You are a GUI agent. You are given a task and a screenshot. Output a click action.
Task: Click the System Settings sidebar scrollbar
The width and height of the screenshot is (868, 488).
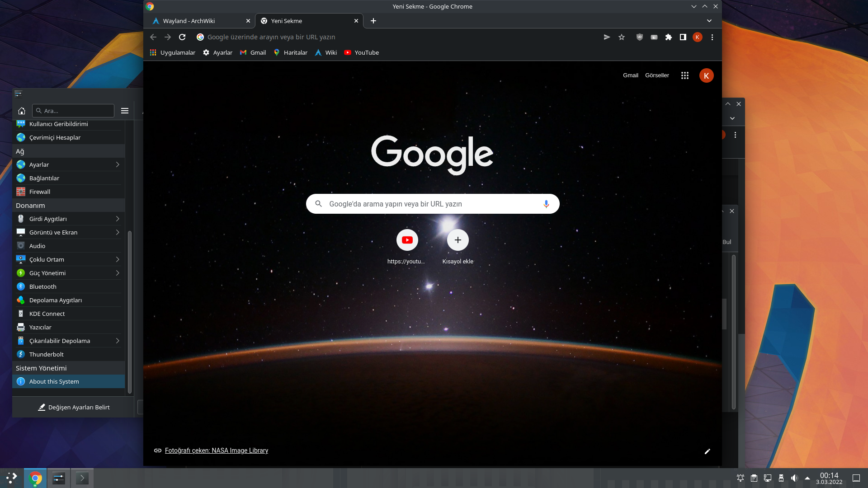coord(130,312)
